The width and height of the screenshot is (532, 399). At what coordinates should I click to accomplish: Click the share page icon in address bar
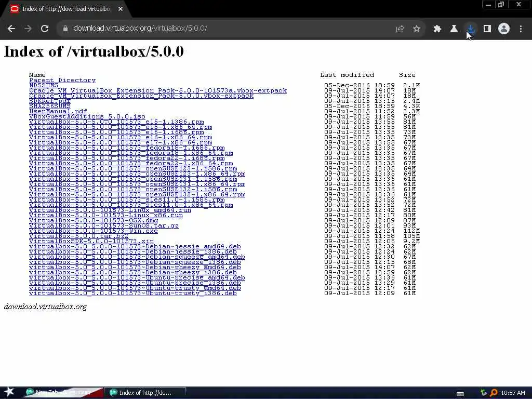tap(400, 29)
